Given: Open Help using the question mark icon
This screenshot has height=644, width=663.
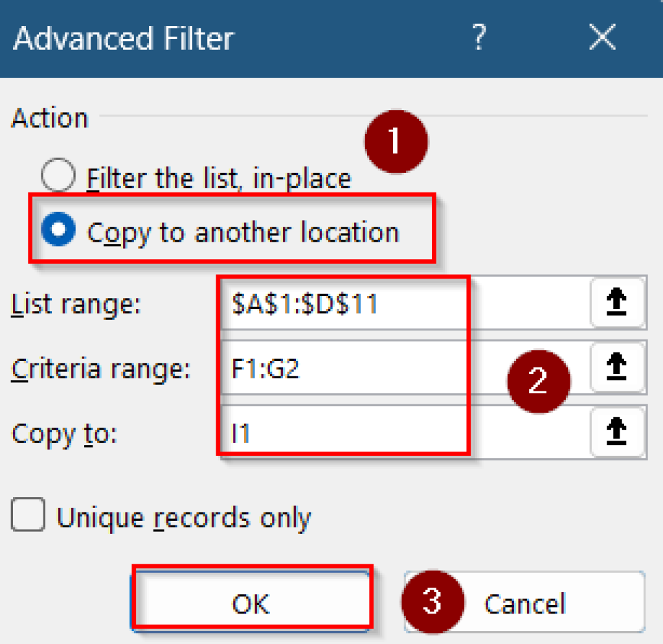Looking at the screenshot, I should tap(478, 38).
